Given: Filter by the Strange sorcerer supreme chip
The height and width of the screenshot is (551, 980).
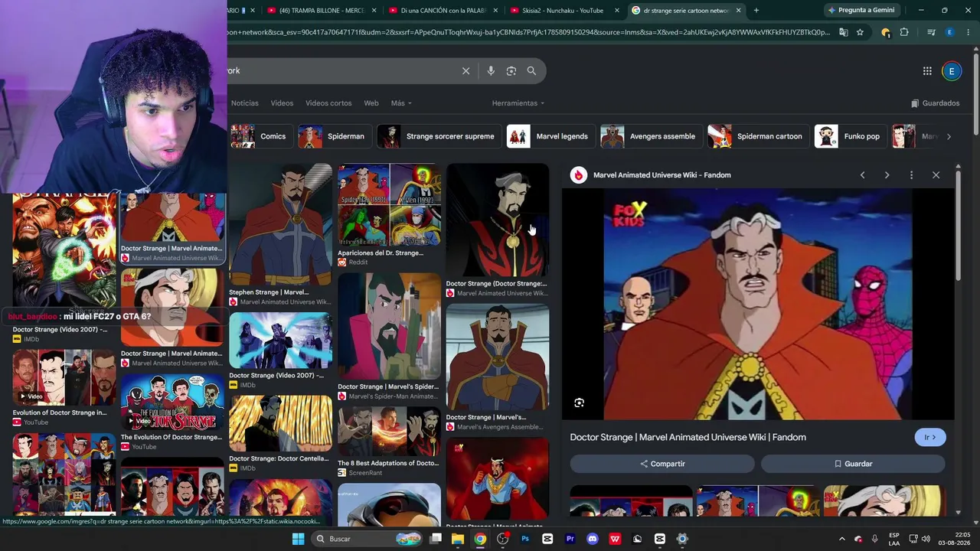Looking at the screenshot, I should coord(439,136).
